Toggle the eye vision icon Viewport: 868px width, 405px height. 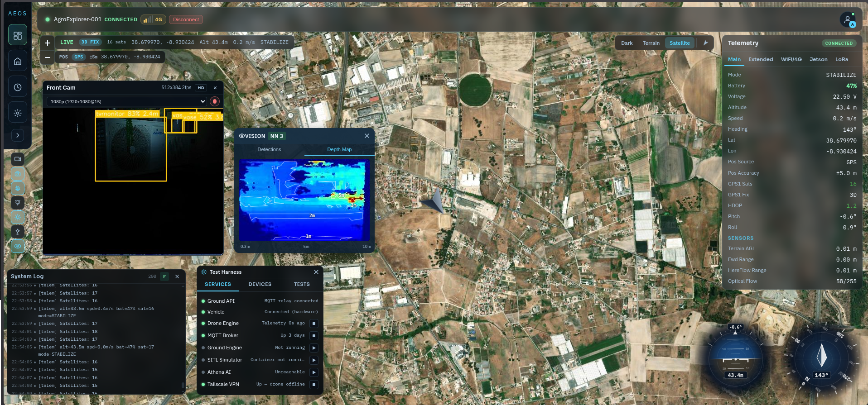click(18, 246)
